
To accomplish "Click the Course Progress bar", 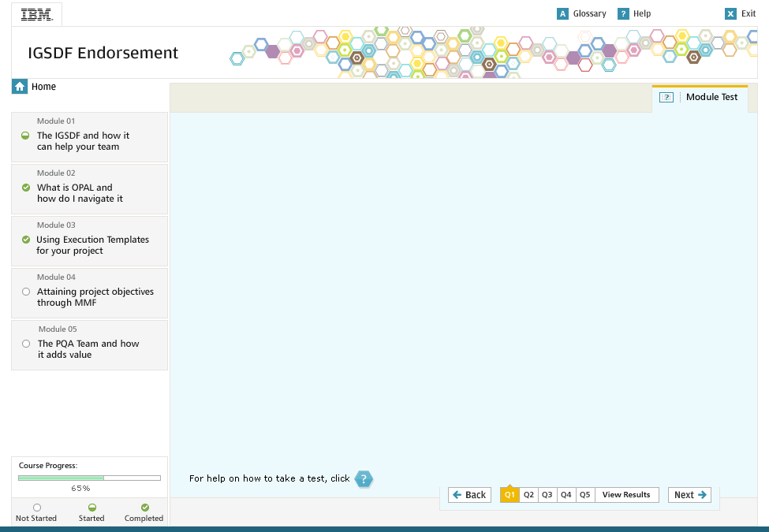I will (89, 478).
